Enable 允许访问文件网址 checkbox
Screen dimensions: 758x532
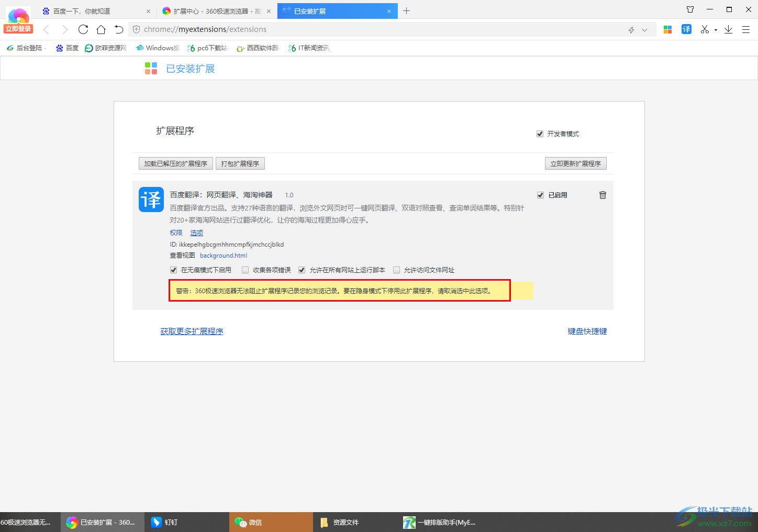396,270
